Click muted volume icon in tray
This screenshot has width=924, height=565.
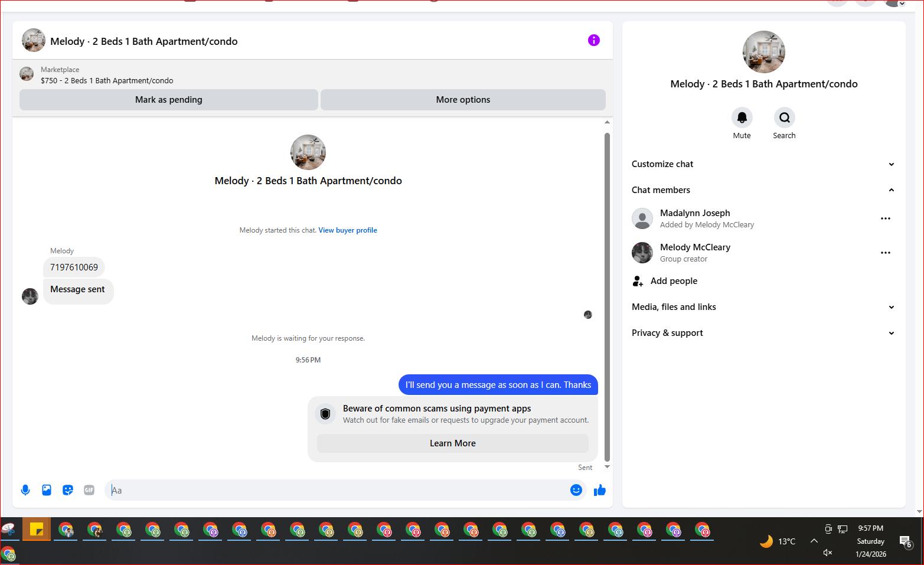pyautogui.click(x=828, y=553)
